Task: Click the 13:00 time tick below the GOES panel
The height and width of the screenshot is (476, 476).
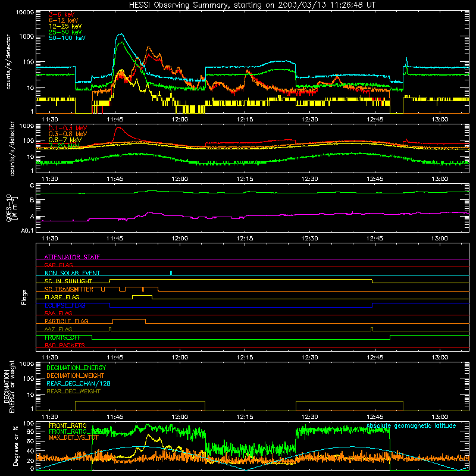Action: (x=439, y=239)
